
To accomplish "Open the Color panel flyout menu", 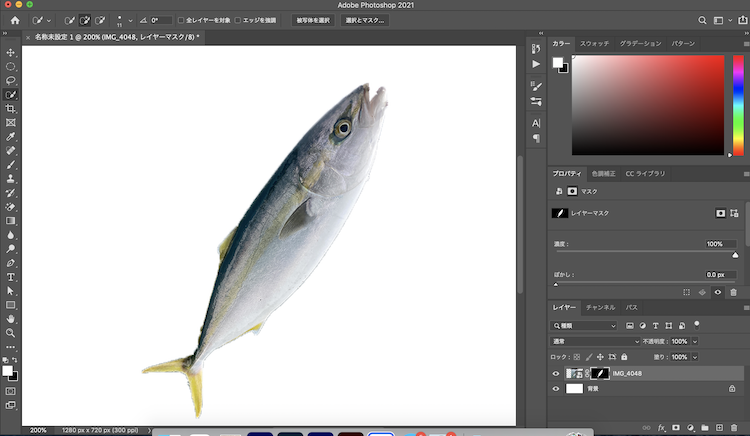I will [x=746, y=44].
